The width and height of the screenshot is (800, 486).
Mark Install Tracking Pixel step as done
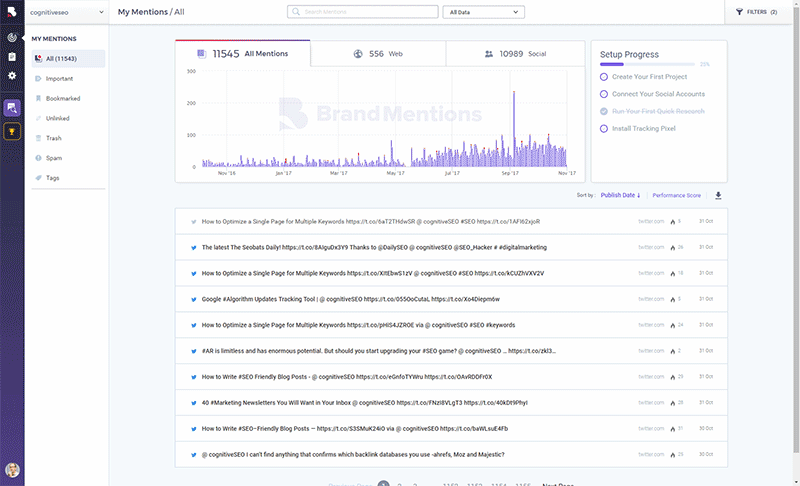click(604, 128)
